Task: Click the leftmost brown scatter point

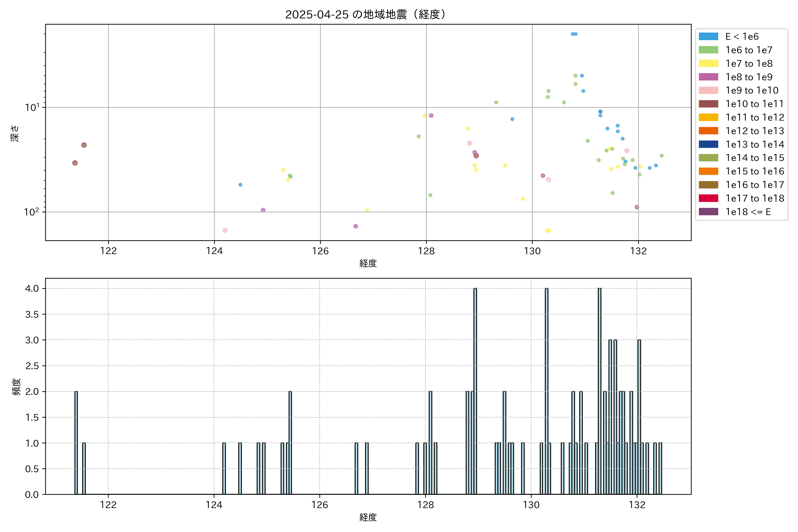Action: click(75, 163)
